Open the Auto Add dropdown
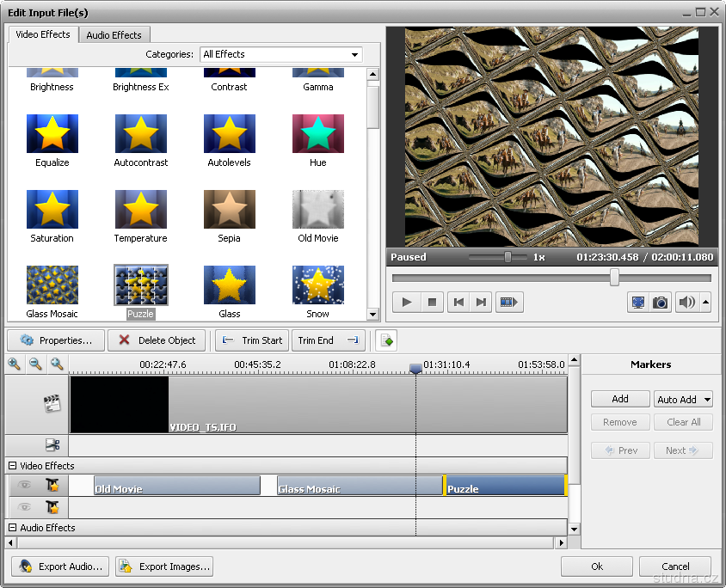 684,399
